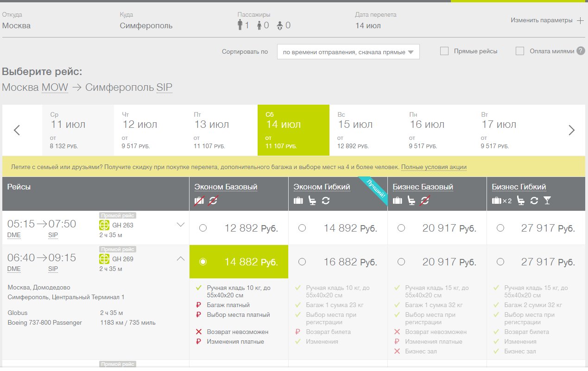Open the Сортировать по dropdown
This screenshot has width=588, height=371.
(348, 52)
